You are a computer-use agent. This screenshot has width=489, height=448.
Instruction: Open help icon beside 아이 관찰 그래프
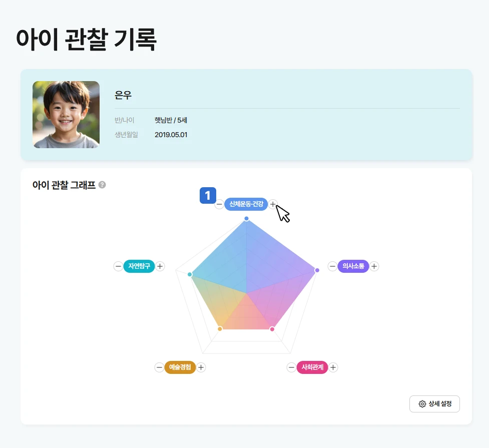click(x=102, y=185)
